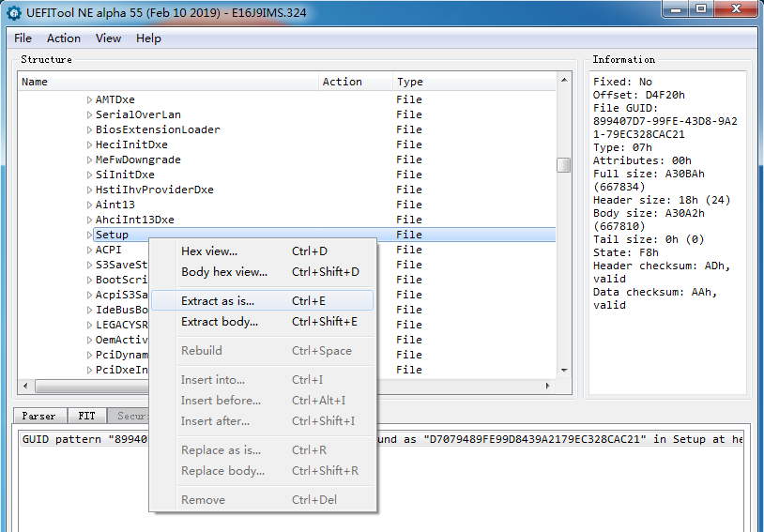This screenshot has width=764, height=532.
Task: Click the Offset: D4F20h line
Action: point(639,95)
